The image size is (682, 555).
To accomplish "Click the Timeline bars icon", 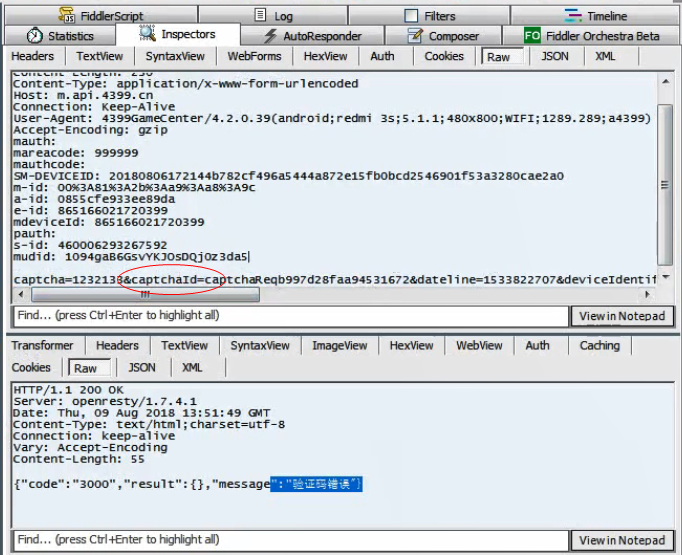I will (573, 16).
